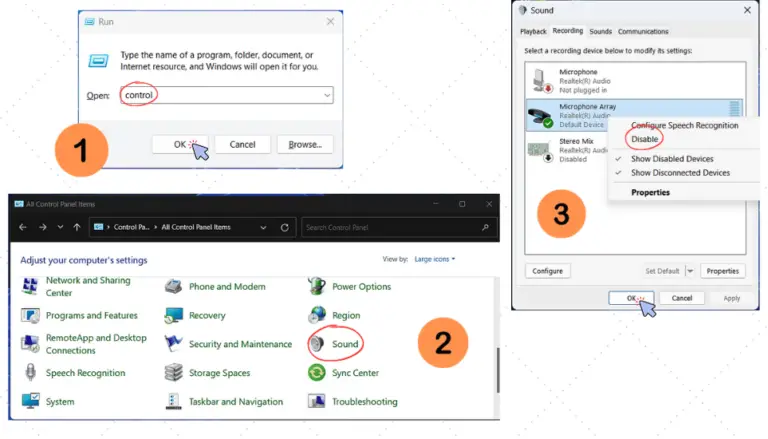The height and width of the screenshot is (439, 768).
Task: Switch to the Sounds tab
Action: [600, 31]
